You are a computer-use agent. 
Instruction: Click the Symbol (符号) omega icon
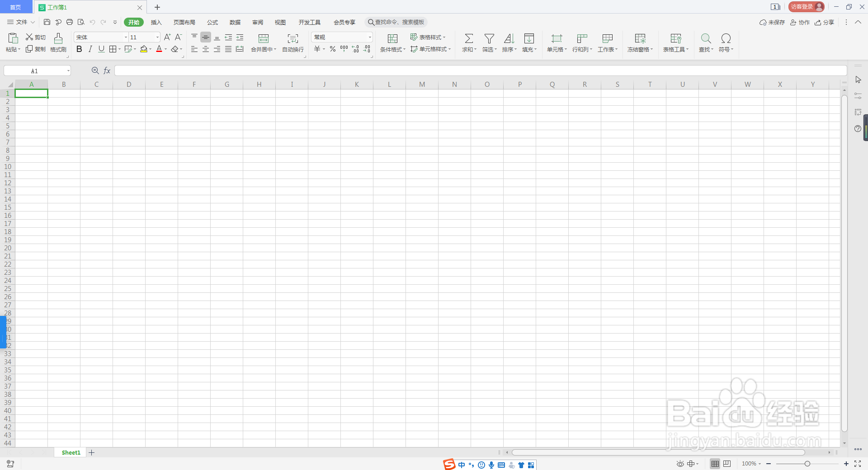(726, 38)
